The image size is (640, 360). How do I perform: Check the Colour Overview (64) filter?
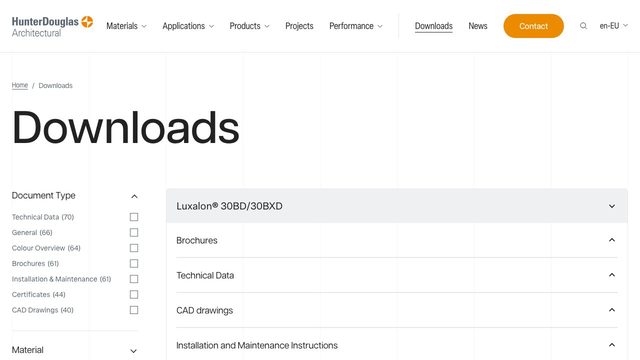tap(134, 248)
